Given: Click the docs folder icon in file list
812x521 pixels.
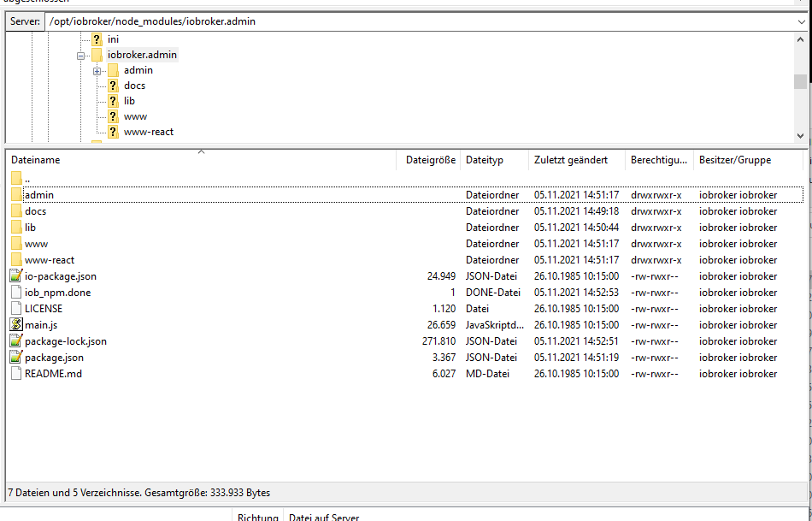Looking at the screenshot, I should click(16, 211).
